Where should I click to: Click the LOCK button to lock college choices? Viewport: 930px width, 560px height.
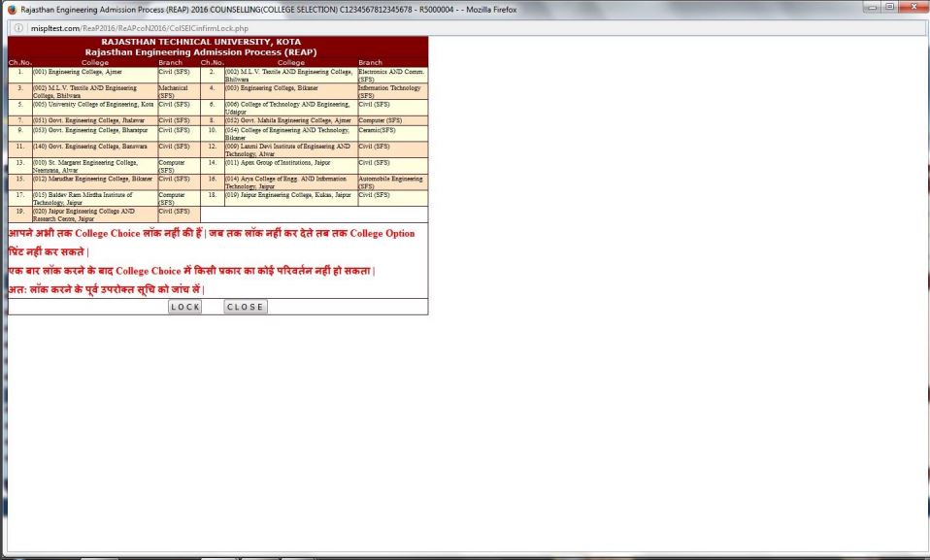184,307
